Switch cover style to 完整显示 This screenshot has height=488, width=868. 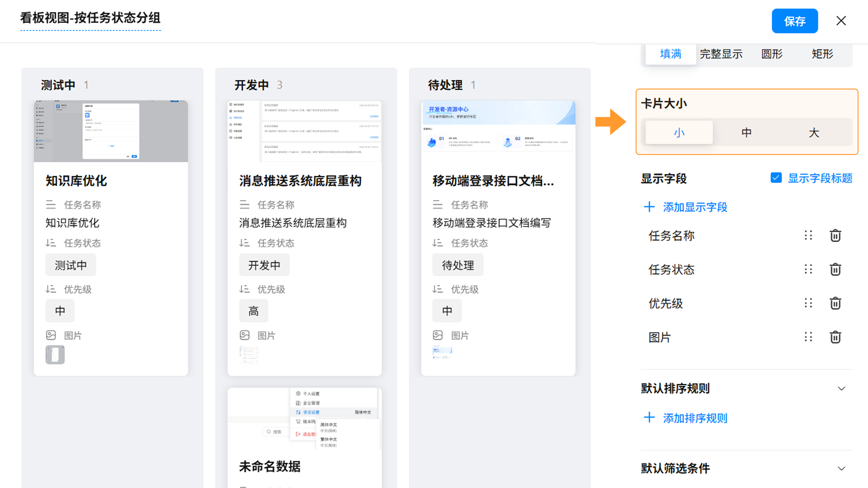point(721,54)
